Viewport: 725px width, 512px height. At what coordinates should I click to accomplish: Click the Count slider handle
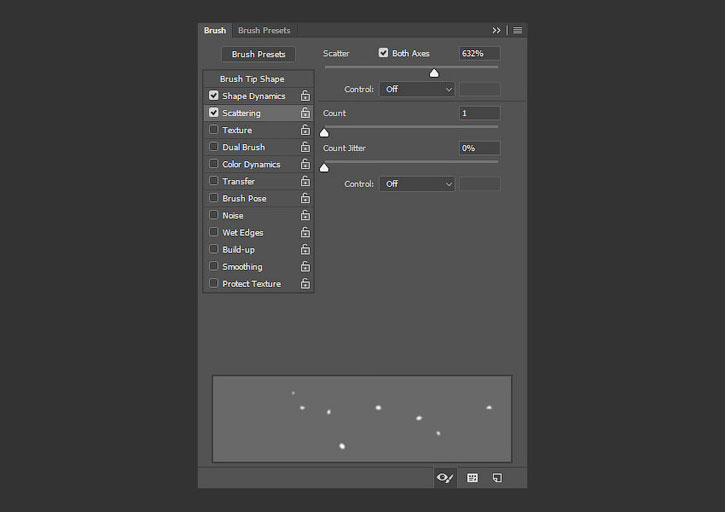pyautogui.click(x=324, y=133)
